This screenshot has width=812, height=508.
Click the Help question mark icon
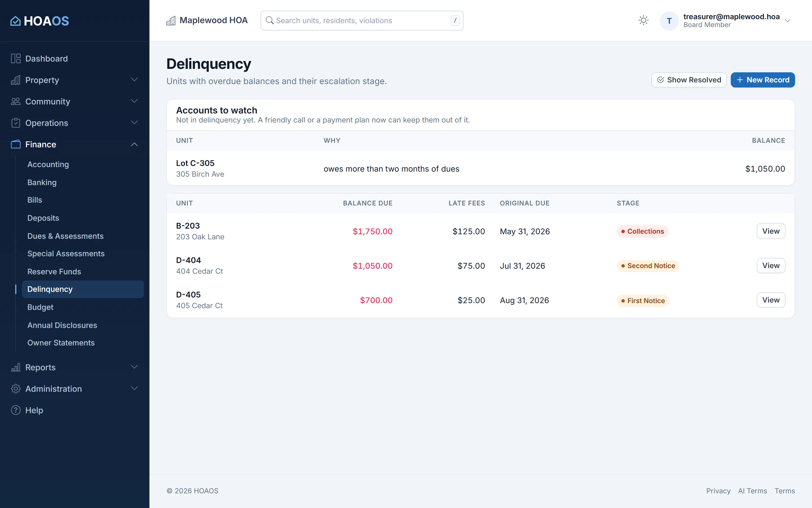[16, 410]
